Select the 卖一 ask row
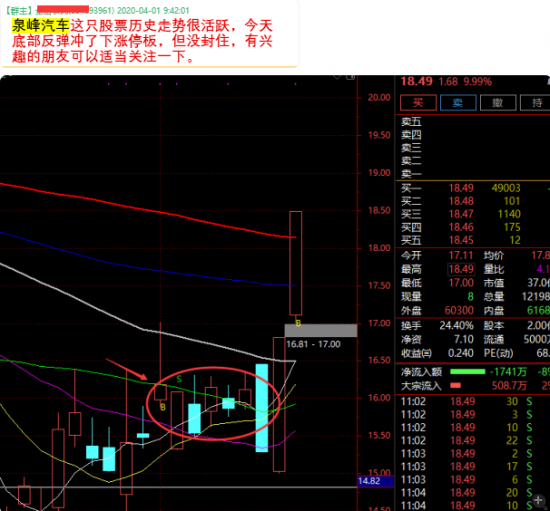The width and height of the screenshot is (550, 511). pyautogui.click(x=472, y=174)
